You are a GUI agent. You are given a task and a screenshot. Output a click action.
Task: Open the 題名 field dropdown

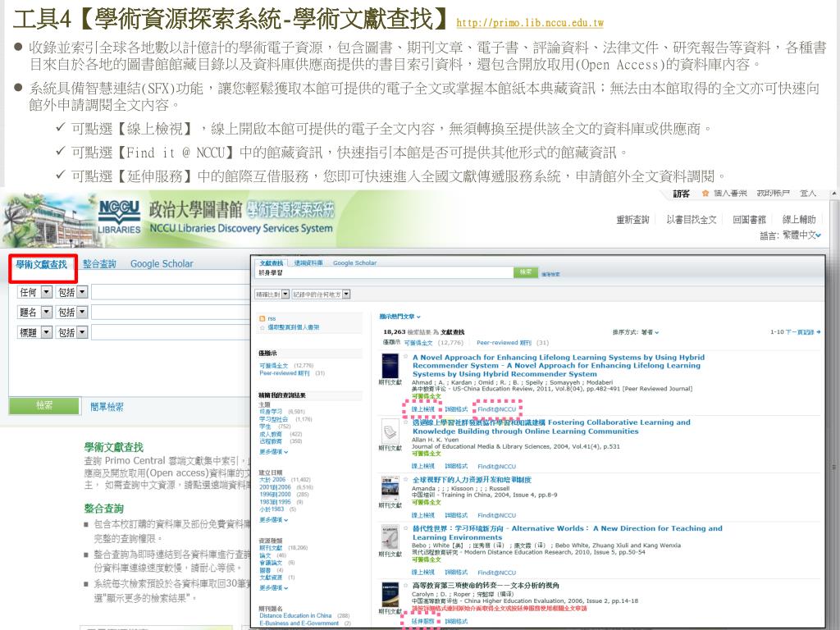point(46,313)
